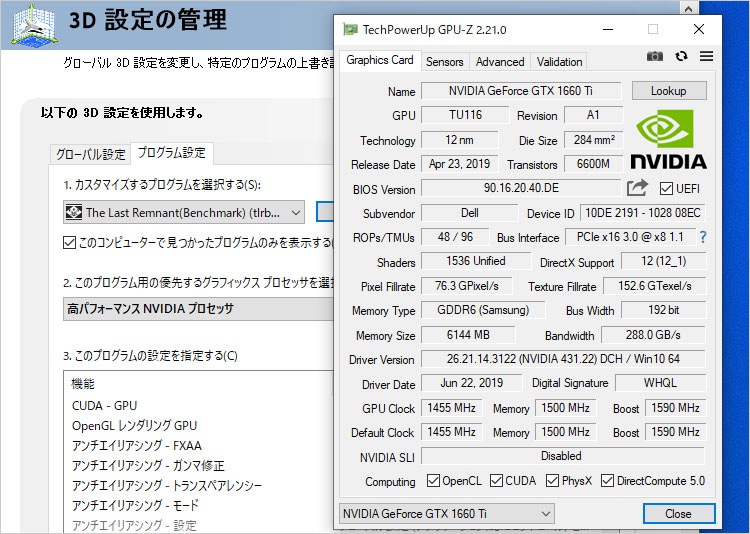Switch to the Advanced tab

click(500, 62)
